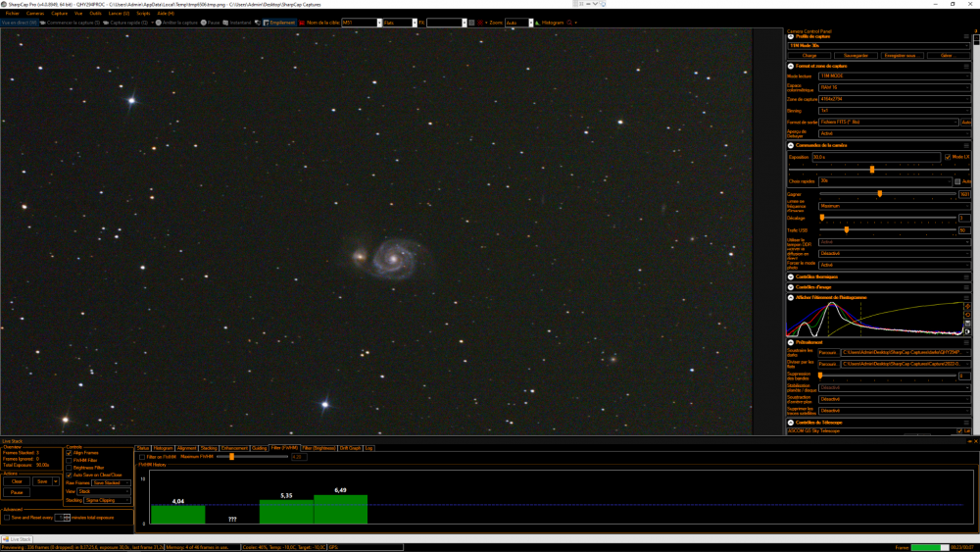Toggle Empilement live stack toolbar button
The image size is (980, 552).
(x=278, y=23)
